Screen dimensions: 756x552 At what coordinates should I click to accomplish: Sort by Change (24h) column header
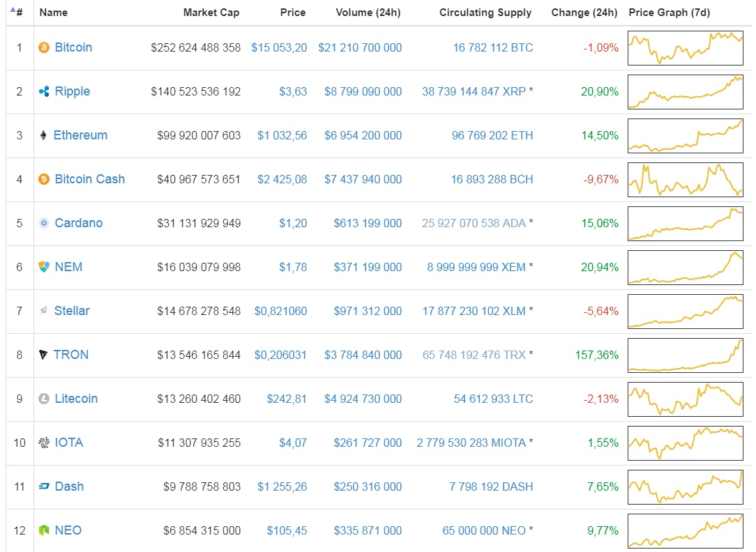(x=584, y=13)
